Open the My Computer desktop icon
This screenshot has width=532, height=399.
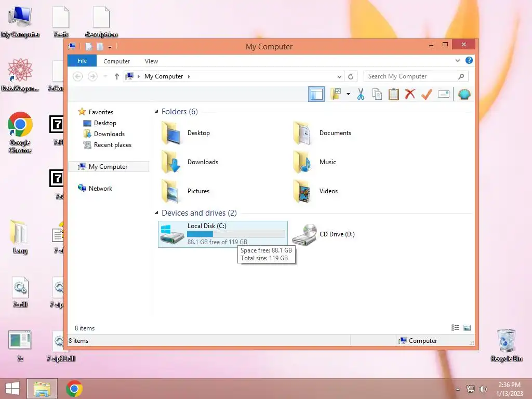click(20, 22)
